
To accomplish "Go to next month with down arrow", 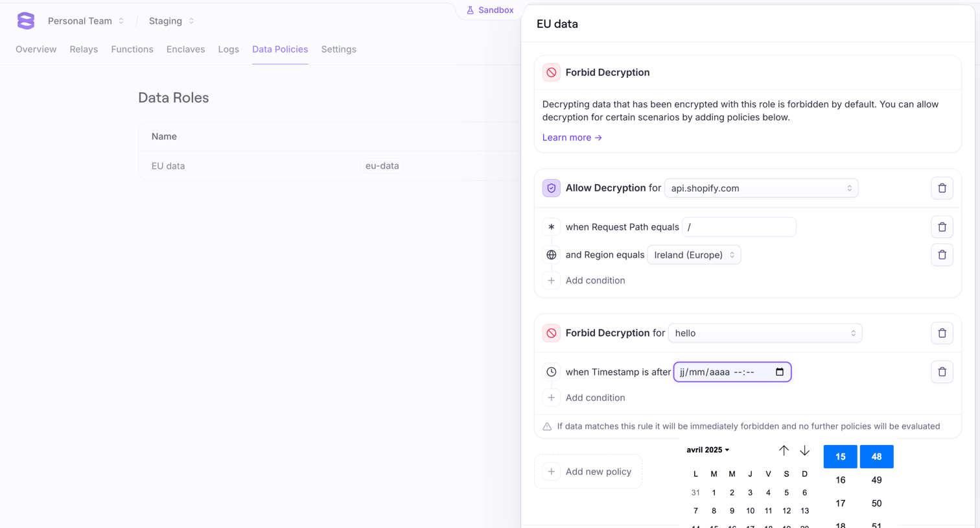I will [804, 450].
